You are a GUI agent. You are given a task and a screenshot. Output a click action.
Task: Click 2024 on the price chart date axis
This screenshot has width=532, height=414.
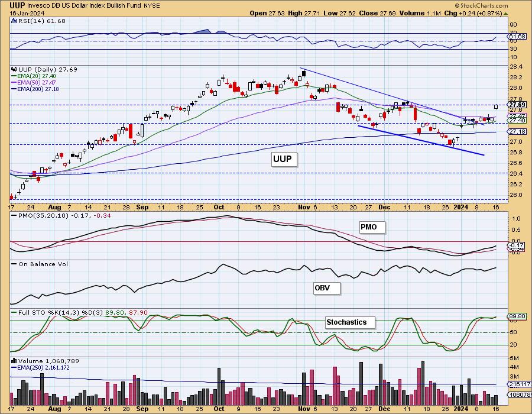click(460, 207)
